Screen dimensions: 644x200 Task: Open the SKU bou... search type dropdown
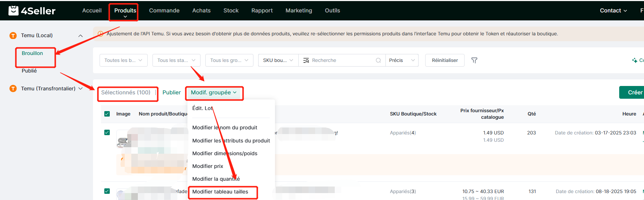pyautogui.click(x=278, y=60)
